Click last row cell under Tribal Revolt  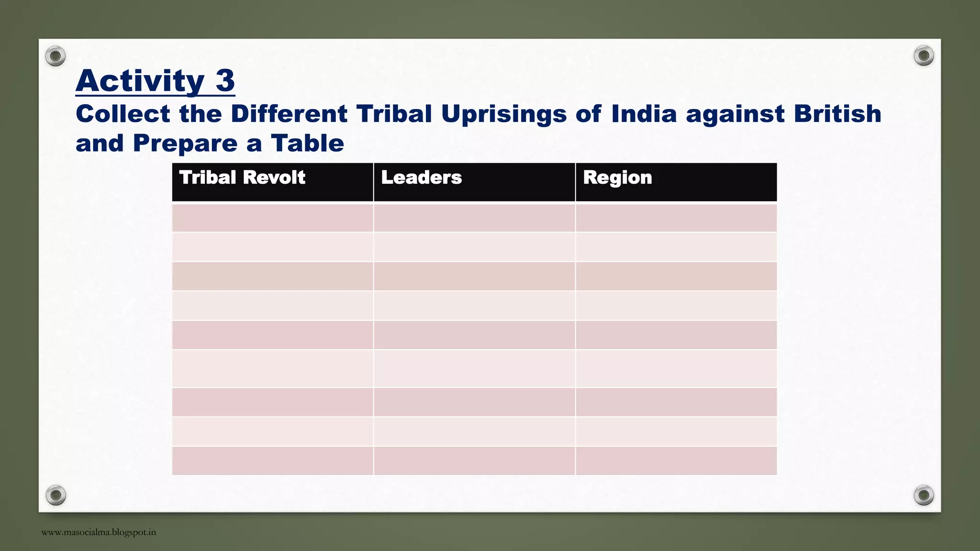(273, 461)
